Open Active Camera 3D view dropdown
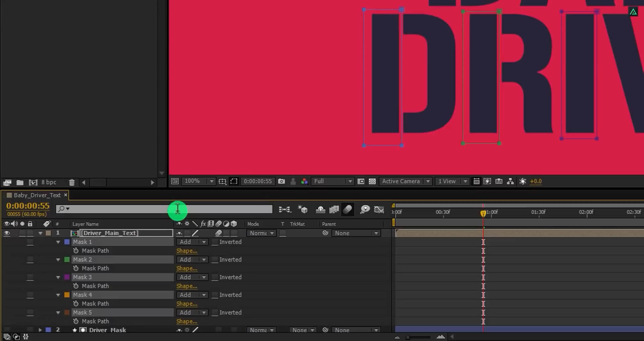 (x=405, y=181)
